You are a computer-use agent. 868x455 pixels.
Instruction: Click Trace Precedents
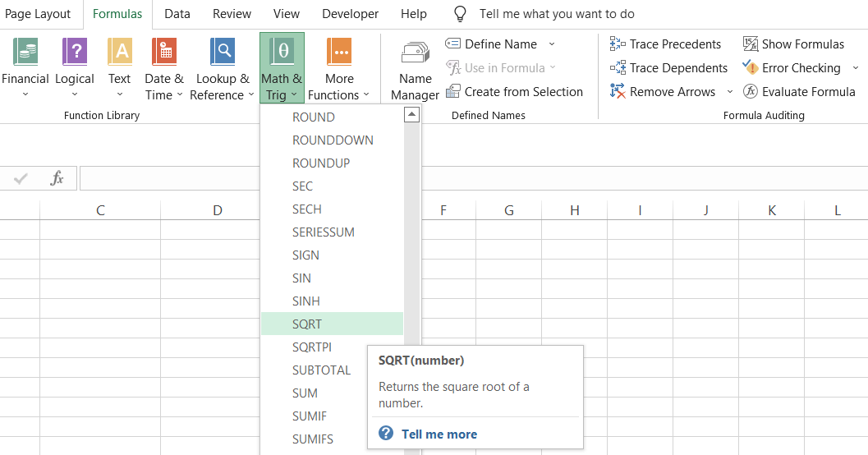(666, 44)
